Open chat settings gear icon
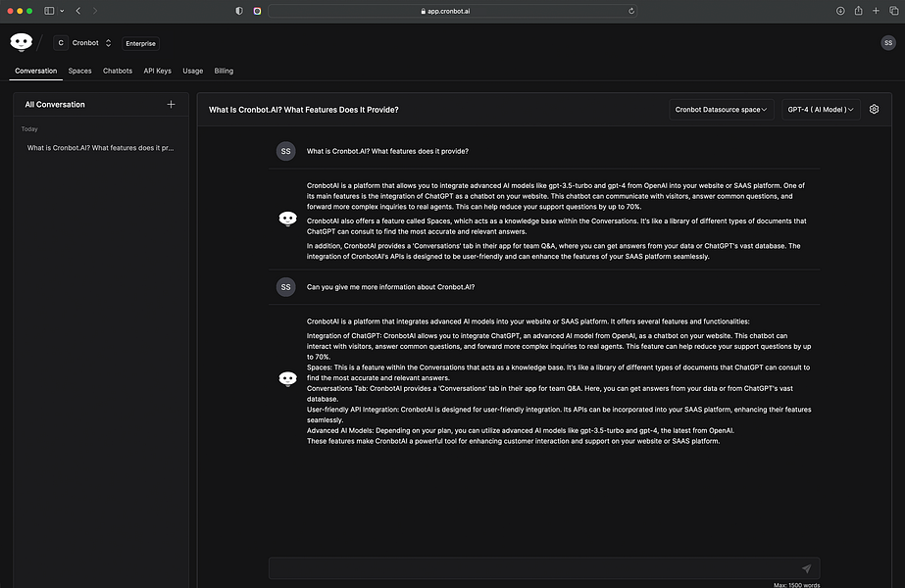The image size is (905, 588). click(874, 109)
